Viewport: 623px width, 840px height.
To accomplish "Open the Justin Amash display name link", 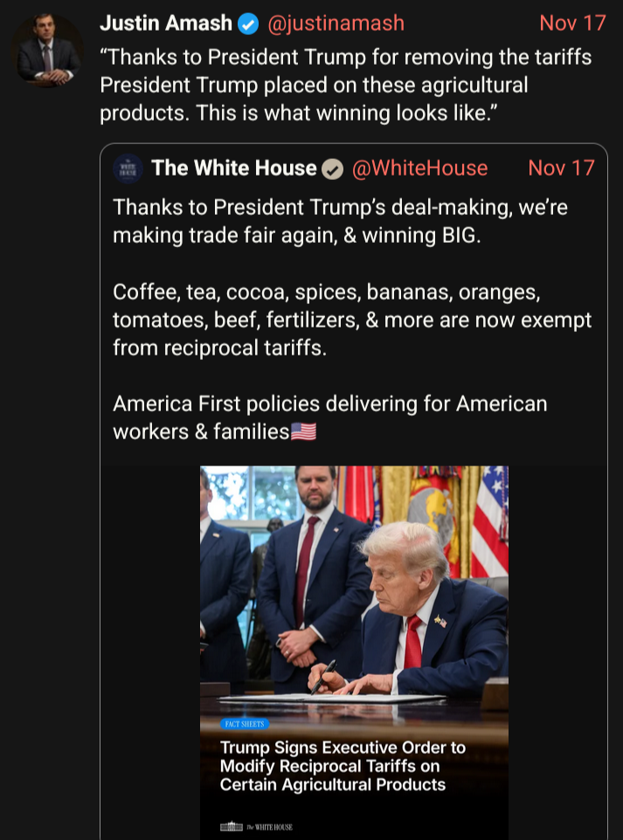I will (x=166, y=24).
